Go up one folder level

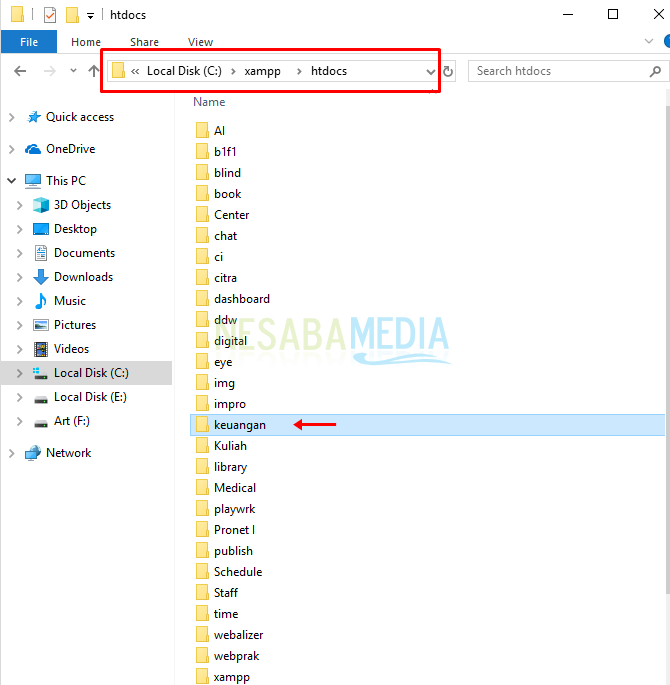(93, 71)
